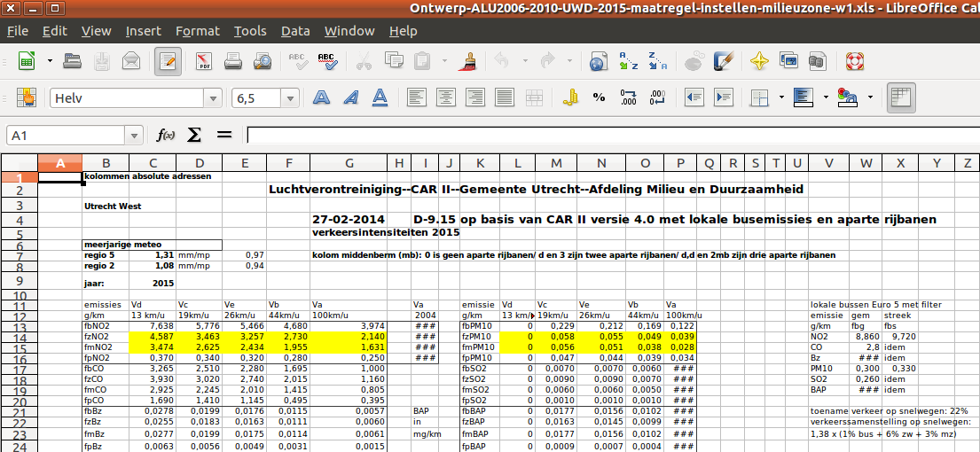Open the File menu
The height and width of the screenshot is (452, 980).
click(x=18, y=31)
